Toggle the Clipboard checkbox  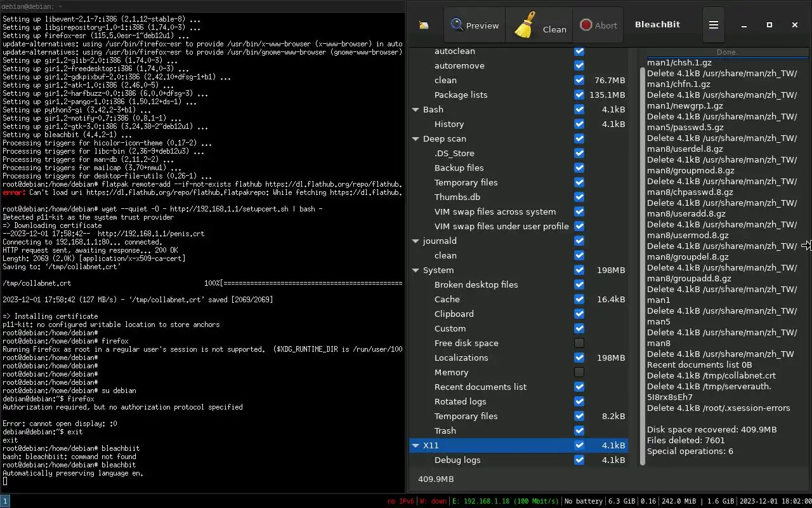click(x=579, y=314)
